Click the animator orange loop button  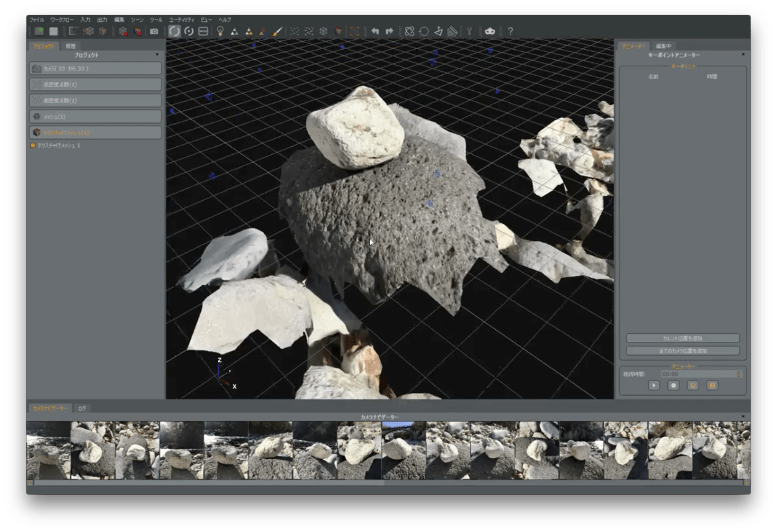point(693,386)
